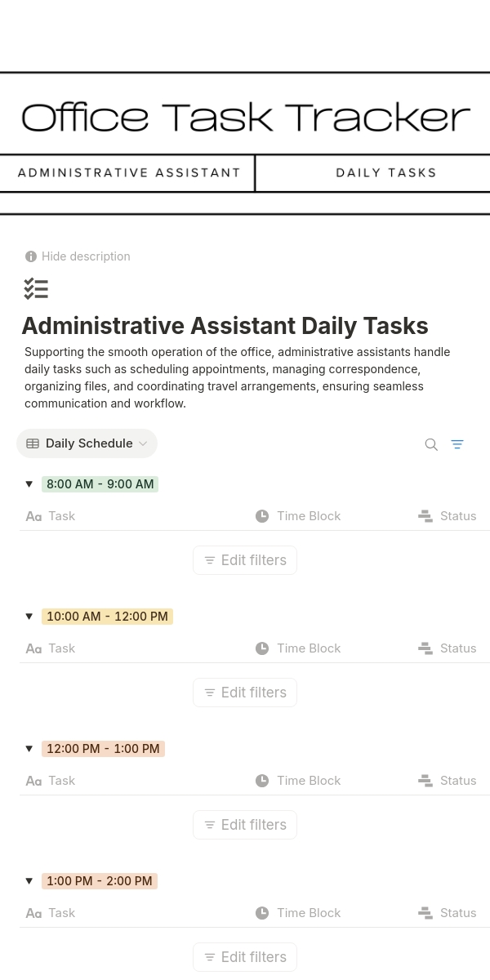Click the info icon beside Hide description

[31, 256]
